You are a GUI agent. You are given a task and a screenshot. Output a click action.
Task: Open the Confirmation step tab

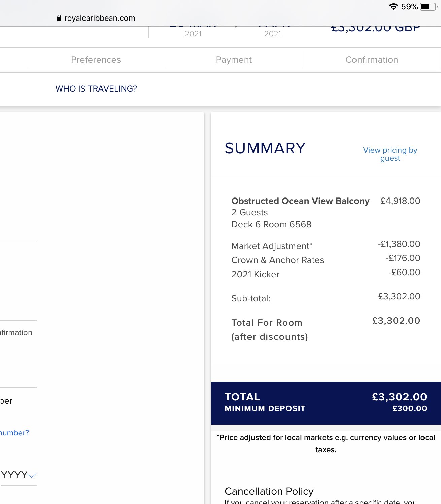pyautogui.click(x=372, y=60)
